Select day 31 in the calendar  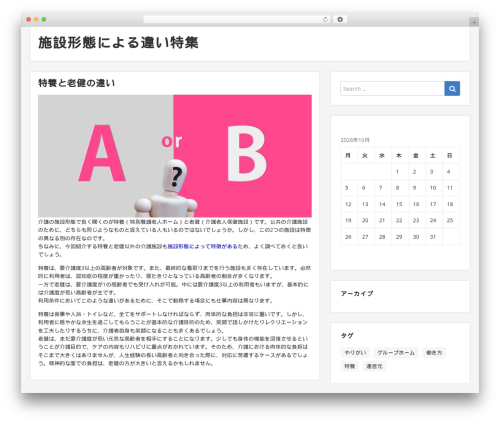pyautogui.click(x=433, y=237)
